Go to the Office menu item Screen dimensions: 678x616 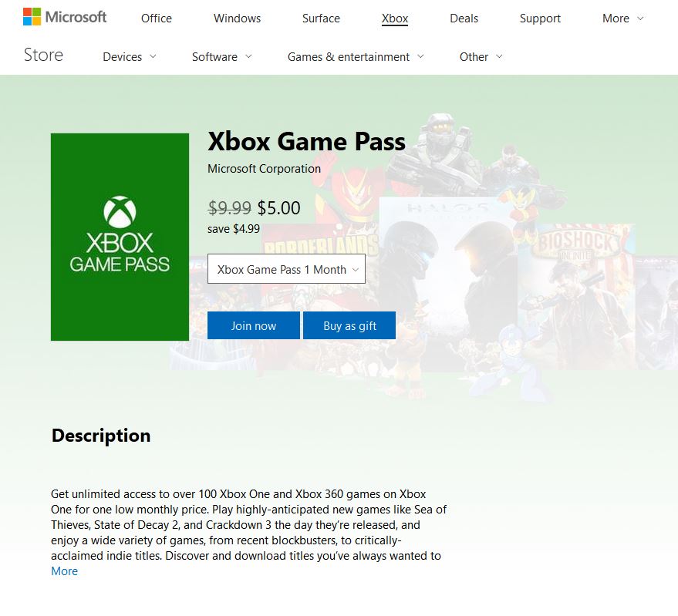[157, 19]
